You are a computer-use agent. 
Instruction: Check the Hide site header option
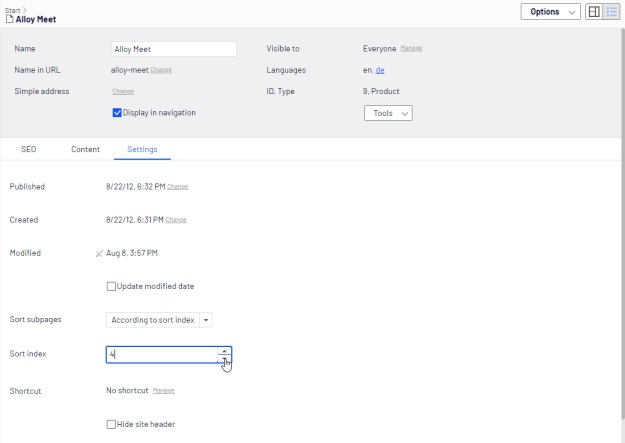[x=111, y=424]
